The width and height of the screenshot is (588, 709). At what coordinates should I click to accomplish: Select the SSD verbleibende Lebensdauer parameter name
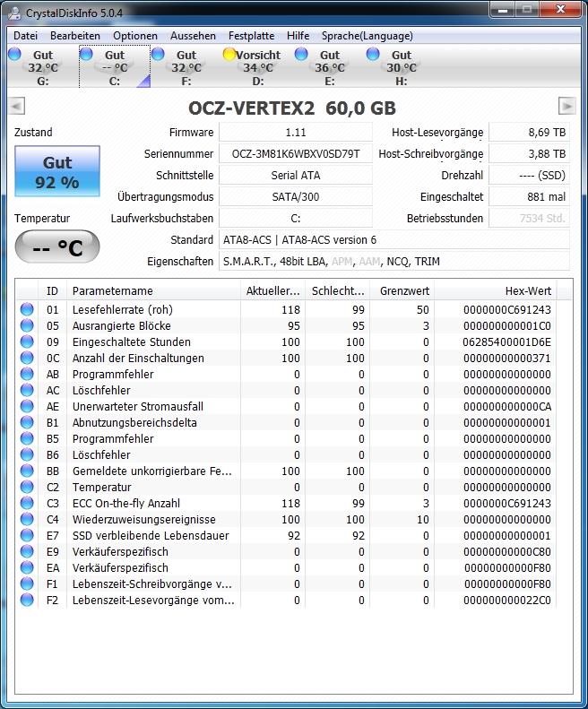pos(151,536)
